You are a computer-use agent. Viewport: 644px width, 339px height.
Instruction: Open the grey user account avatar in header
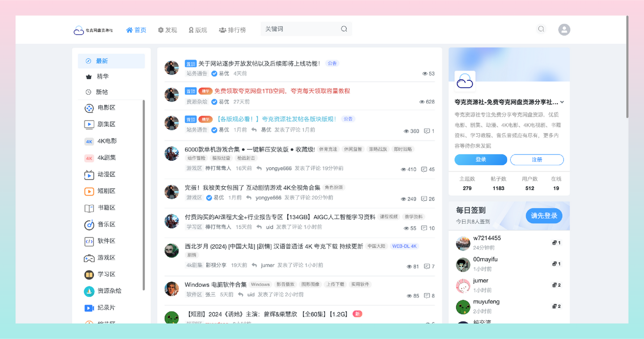pyautogui.click(x=564, y=29)
